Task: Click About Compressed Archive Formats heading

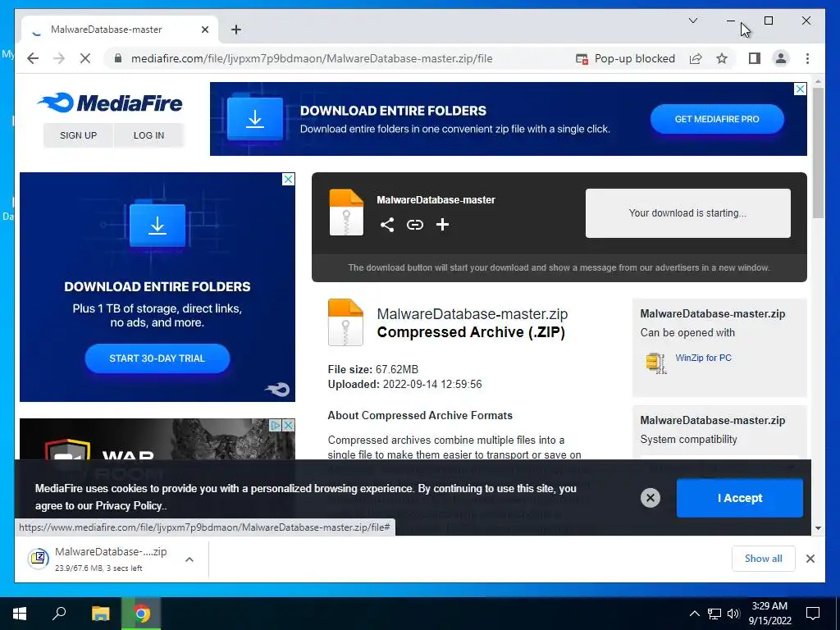Action: [420, 415]
